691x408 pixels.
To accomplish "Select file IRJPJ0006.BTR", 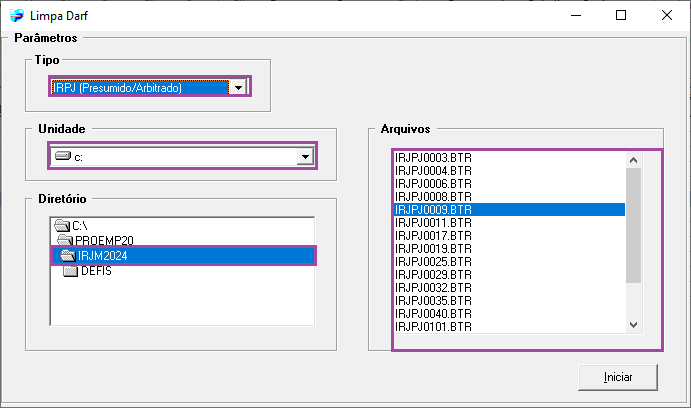I will coord(509,184).
